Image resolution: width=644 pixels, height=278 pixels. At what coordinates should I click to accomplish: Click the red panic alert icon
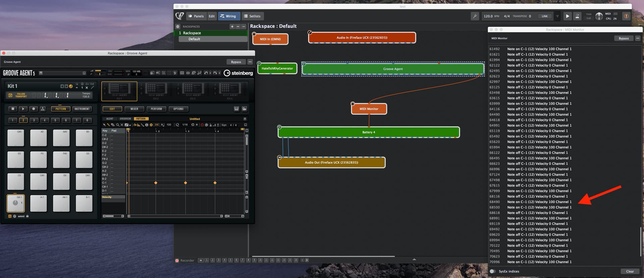tap(626, 16)
